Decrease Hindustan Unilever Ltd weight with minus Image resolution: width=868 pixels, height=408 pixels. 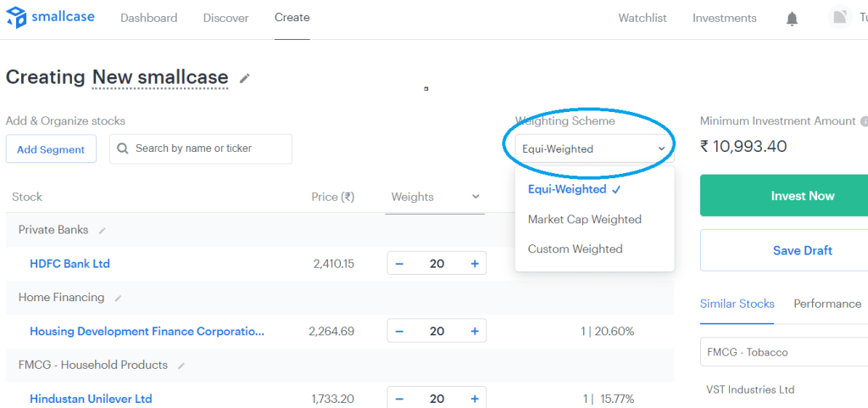399,399
